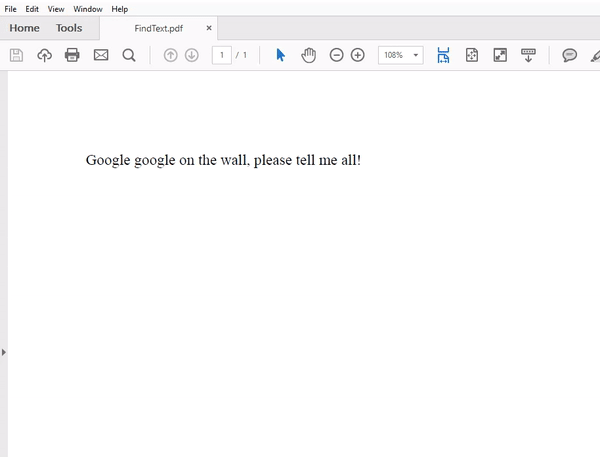Close the FindText.pdf tab

tap(209, 28)
